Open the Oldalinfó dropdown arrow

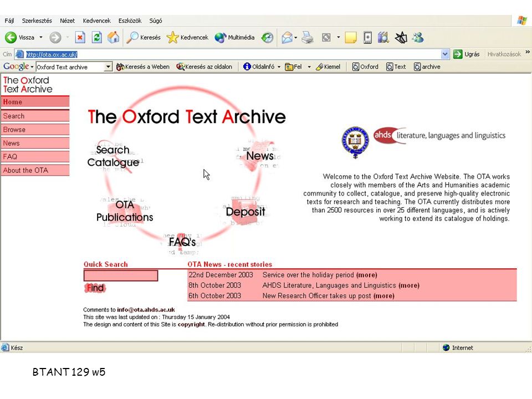(279, 67)
